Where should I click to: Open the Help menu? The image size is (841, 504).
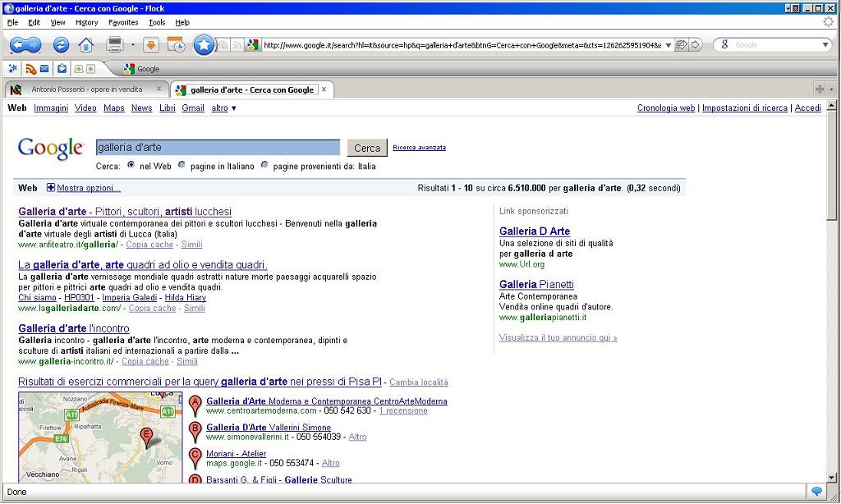pyautogui.click(x=182, y=22)
